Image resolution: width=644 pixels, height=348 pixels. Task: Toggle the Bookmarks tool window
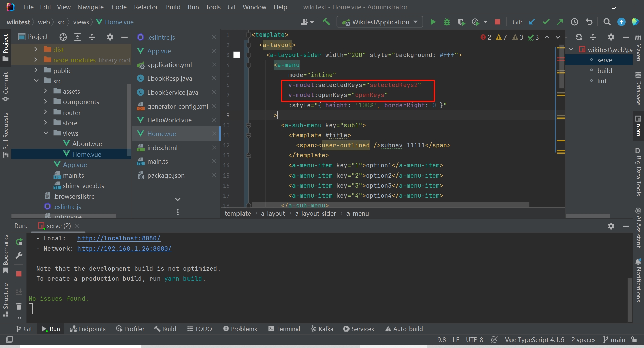(x=5, y=254)
